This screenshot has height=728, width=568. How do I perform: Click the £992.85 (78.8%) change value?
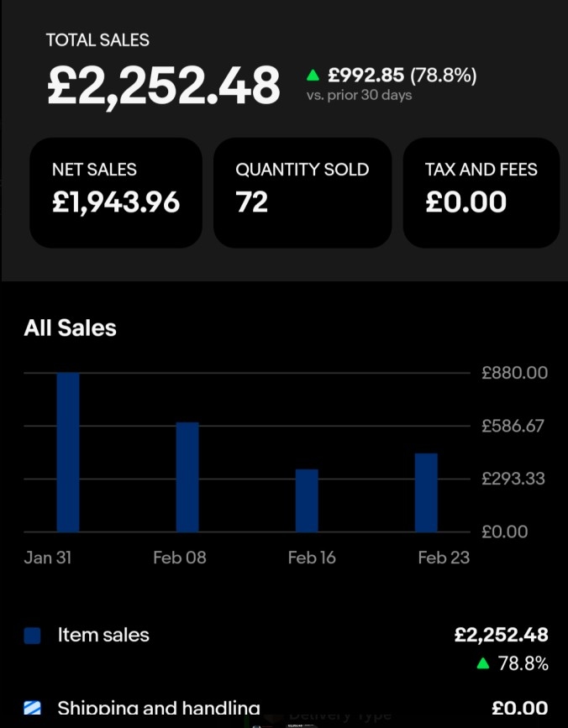(402, 76)
